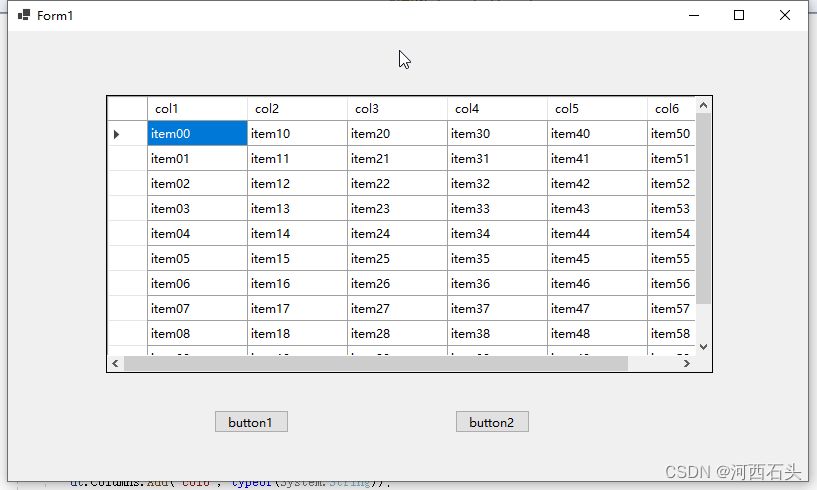817x490 pixels.
Task: Select cell item31
Action: point(498,158)
